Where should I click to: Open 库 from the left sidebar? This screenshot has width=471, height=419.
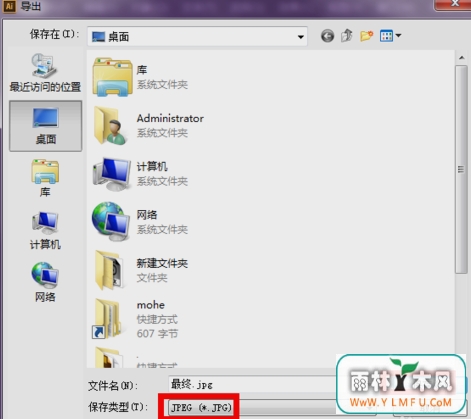coord(45,178)
